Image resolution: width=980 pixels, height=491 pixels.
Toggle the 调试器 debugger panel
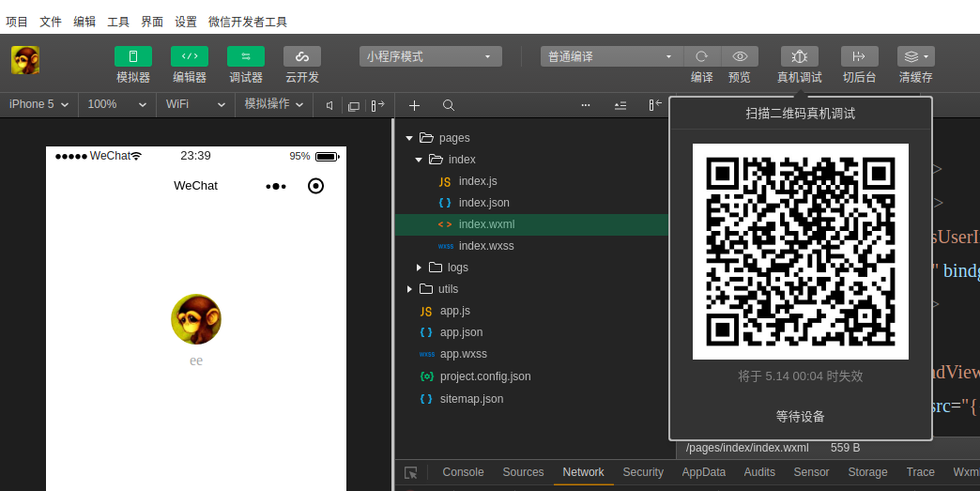tap(246, 56)
